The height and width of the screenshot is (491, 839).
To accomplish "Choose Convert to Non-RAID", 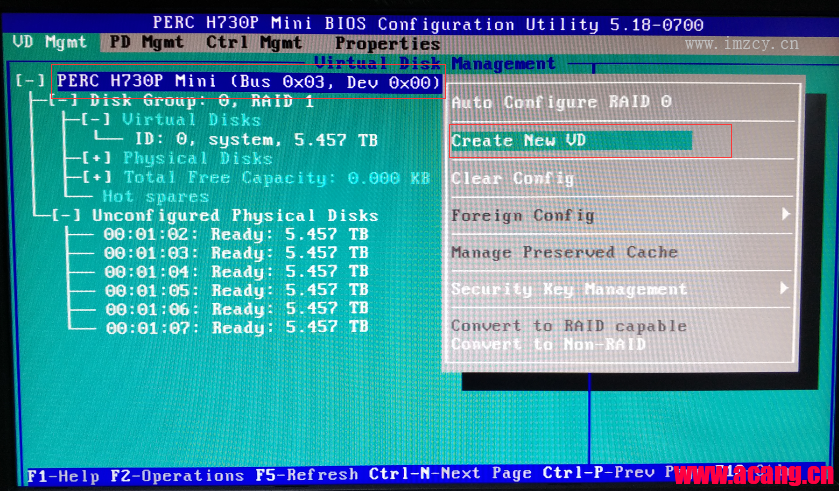I will [x=548, y=344].
